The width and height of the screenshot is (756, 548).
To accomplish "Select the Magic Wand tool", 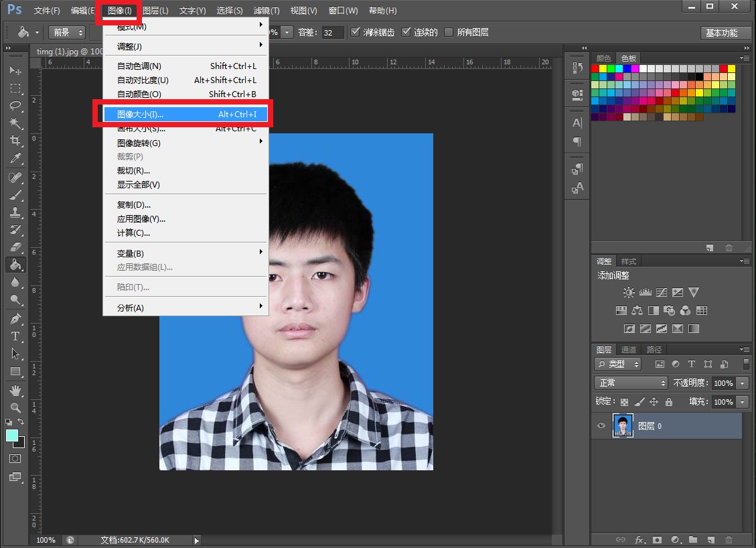I will click(15, 123).
